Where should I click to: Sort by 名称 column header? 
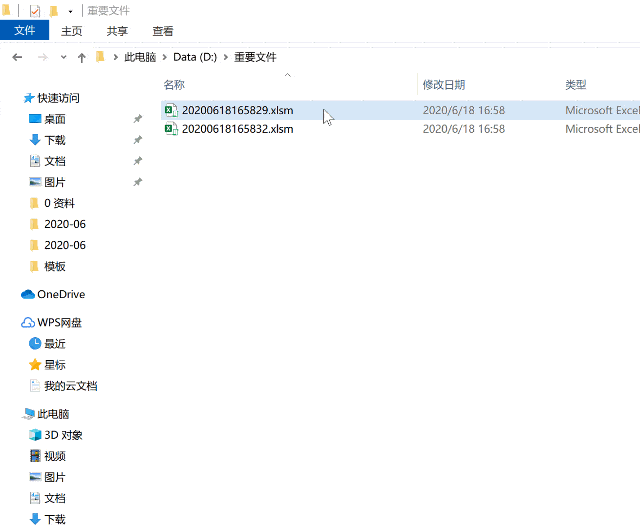click(174, 85)
